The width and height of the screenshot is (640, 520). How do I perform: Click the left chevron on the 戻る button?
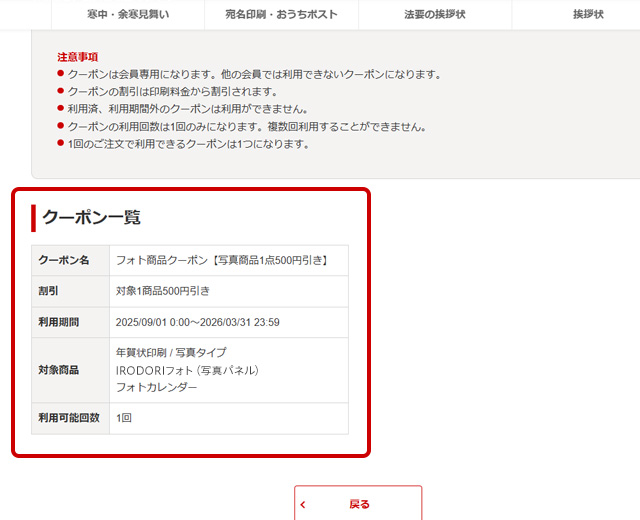[x=303, y=505]
